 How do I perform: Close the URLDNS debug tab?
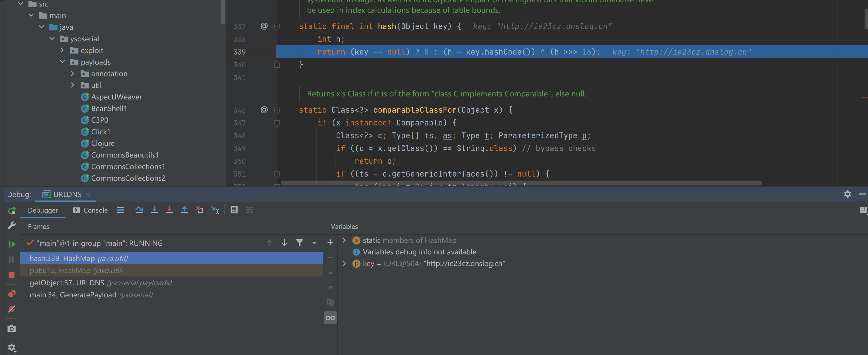point(88,195)
